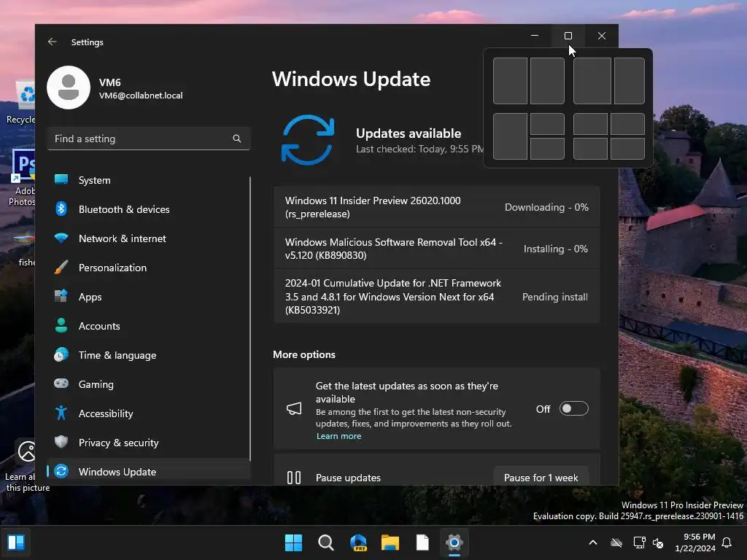Snap window to top-right quadrant of four-zone layout
The image size is (747, 560).
click(627, 124)
